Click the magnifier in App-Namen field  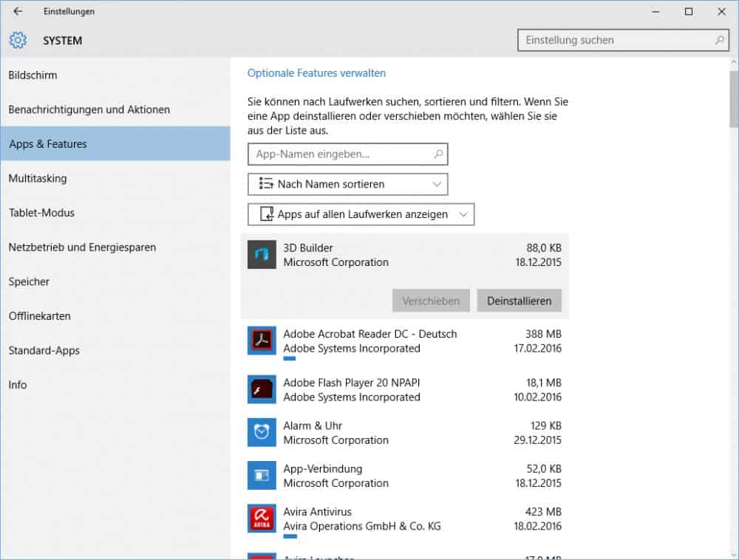point(438,154)
